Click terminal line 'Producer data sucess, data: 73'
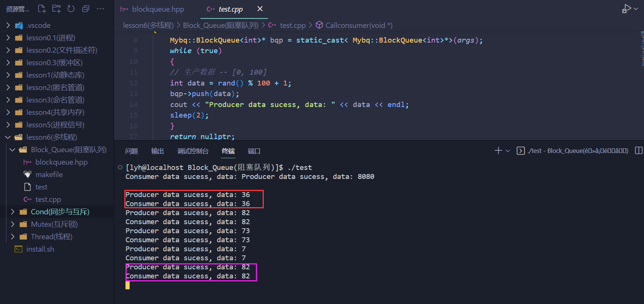This screenshot has width=644, height=304. [x=188, y=231]
